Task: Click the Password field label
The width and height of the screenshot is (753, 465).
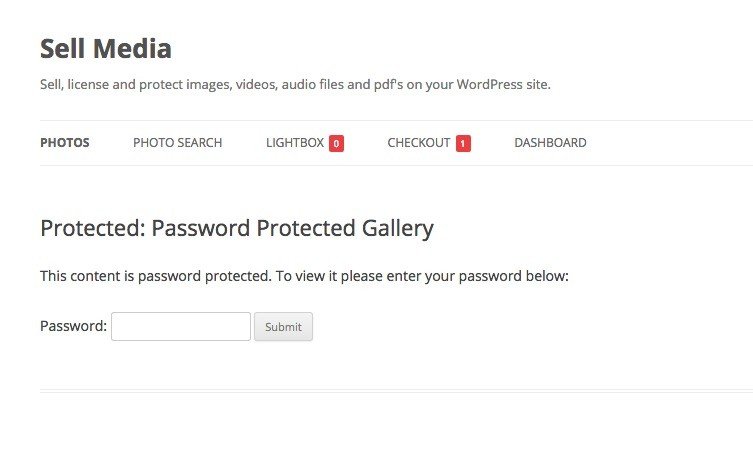Action: pyautogui.click(x=73, y=326)
